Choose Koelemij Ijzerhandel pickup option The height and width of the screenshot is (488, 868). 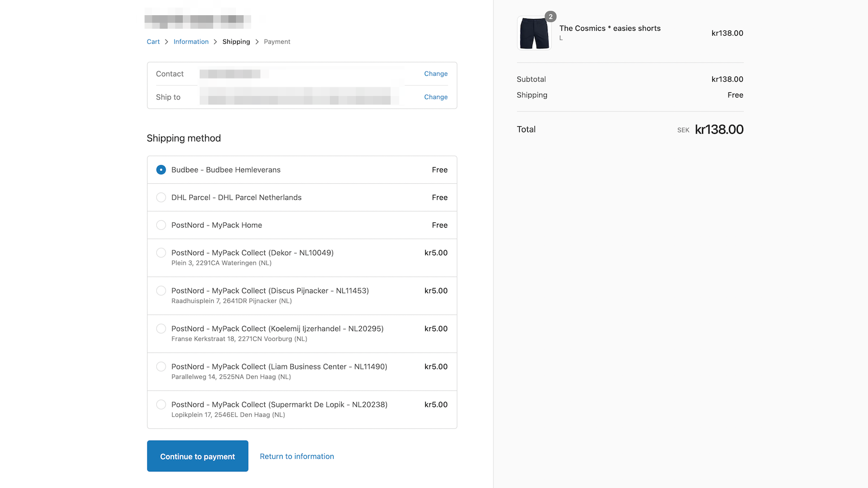tap(161, 329)
